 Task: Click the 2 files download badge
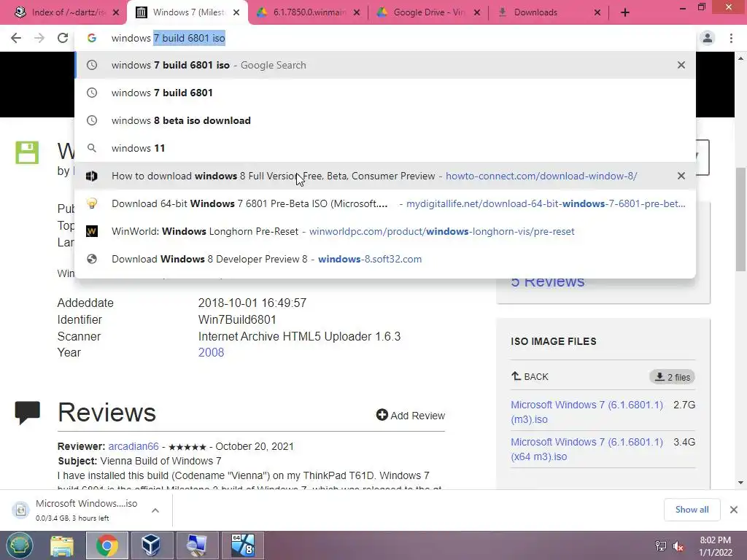click(672, 377)
